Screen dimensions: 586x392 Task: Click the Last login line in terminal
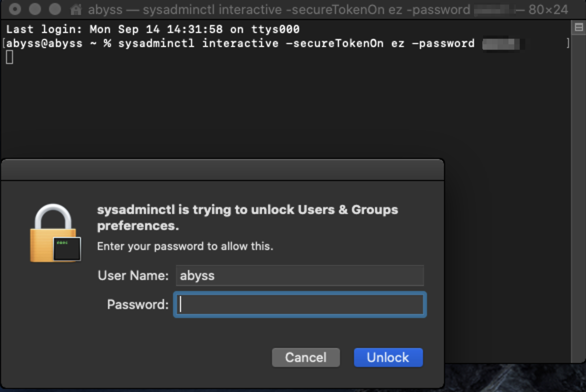click(153, 29)
